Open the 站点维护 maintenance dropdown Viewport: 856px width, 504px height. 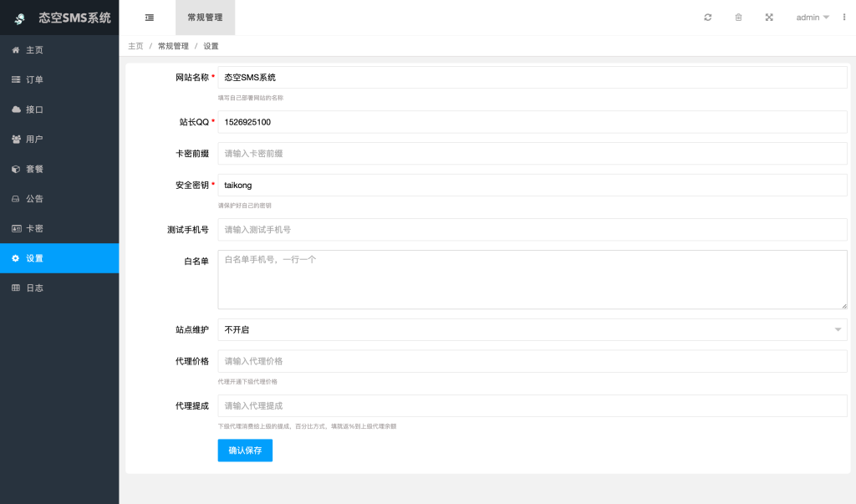pos(532,329)
